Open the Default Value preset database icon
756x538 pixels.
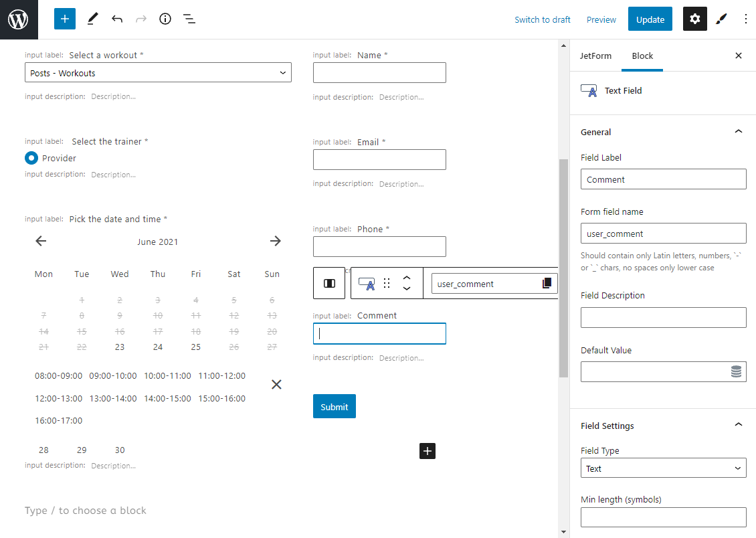click(736, 371)
